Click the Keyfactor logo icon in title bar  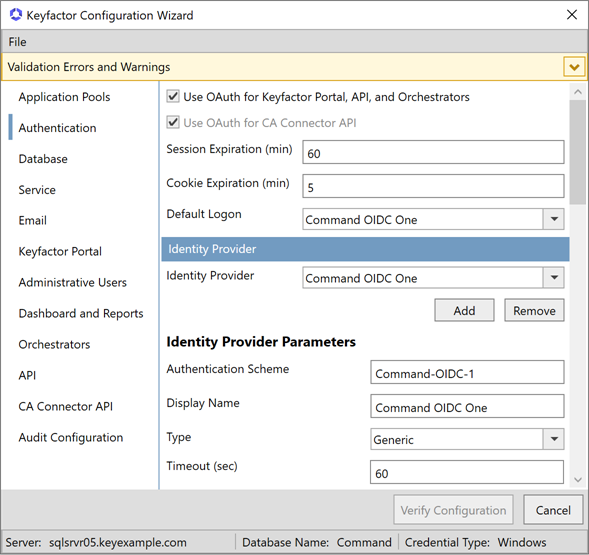tap(16, 15)
